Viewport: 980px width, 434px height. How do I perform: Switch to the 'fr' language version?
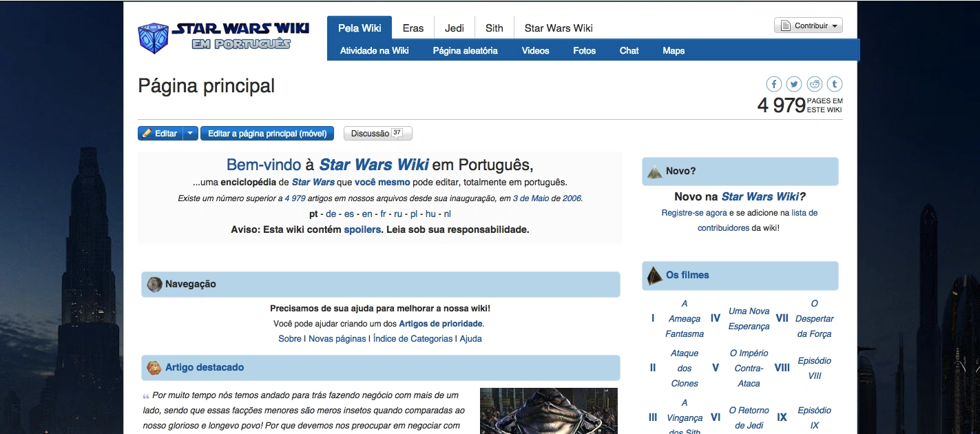pyautogui.click(x=383, y=214)
